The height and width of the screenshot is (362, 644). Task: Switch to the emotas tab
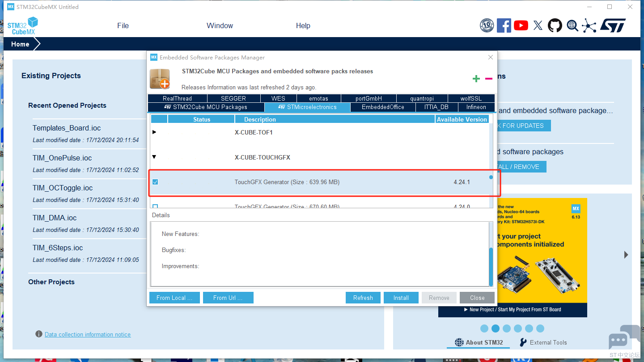pyautogui.click(x=319, y=98)
